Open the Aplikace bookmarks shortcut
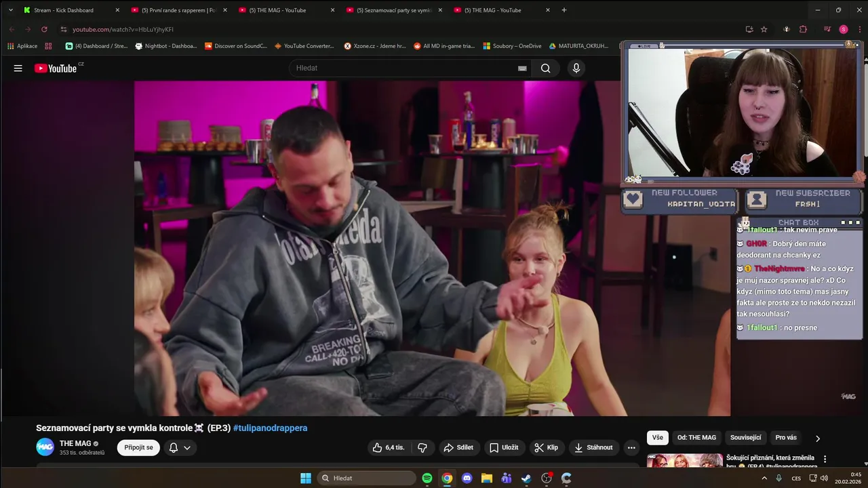 (22, 46)
